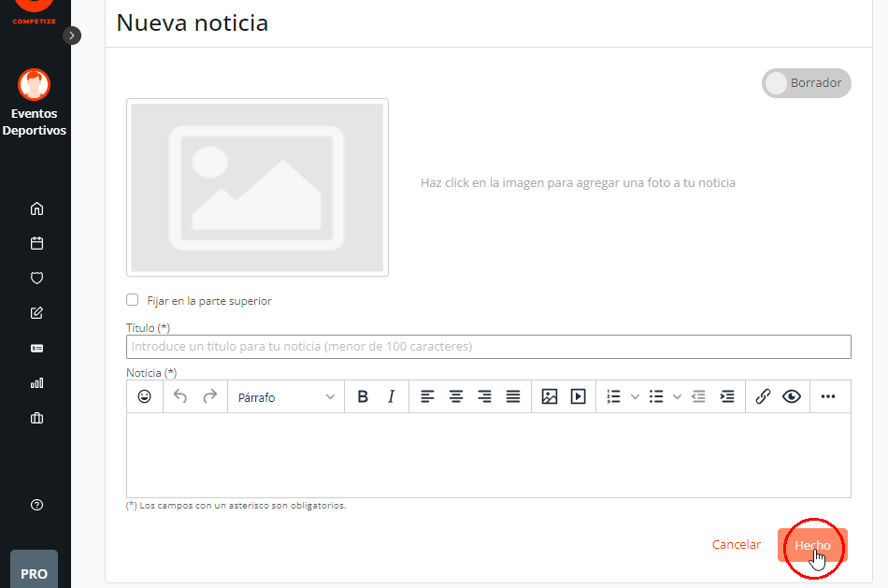The image size is (888, 588).
Task: Open the calendar section in the sidebar
Action: coord(36,243)
